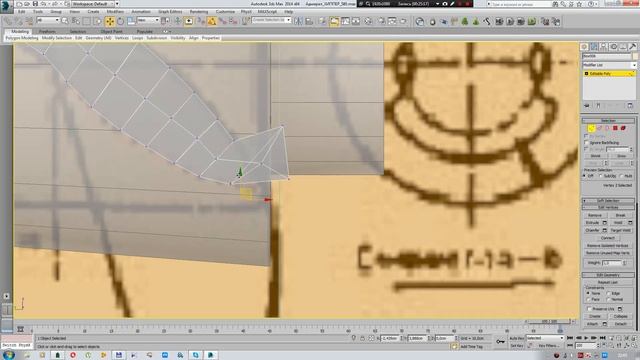Collapse the Selection rollout header
640x360 pixels.
[x=608, y=121]
